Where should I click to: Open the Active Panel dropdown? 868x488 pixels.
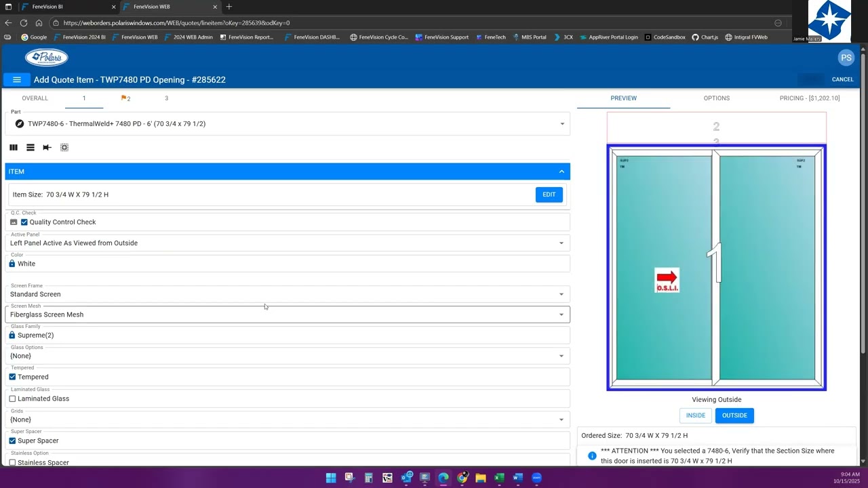pos(288,243)
